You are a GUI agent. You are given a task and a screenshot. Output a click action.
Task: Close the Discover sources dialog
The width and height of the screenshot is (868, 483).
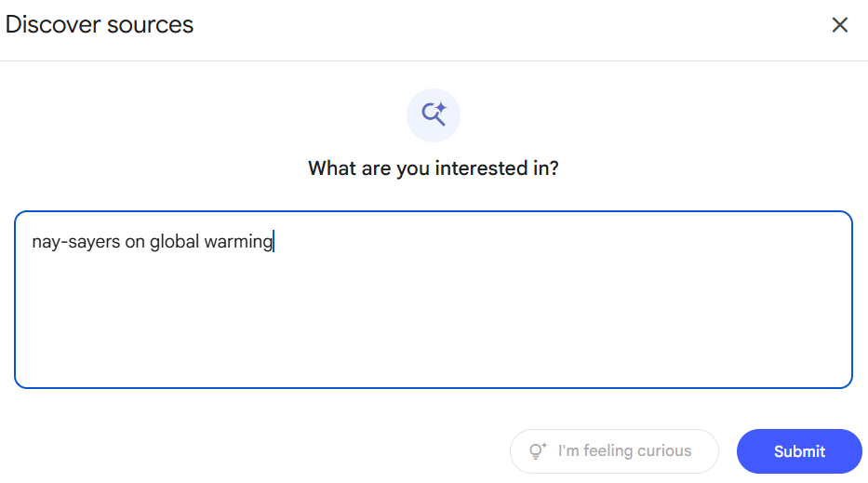(840, 25)
